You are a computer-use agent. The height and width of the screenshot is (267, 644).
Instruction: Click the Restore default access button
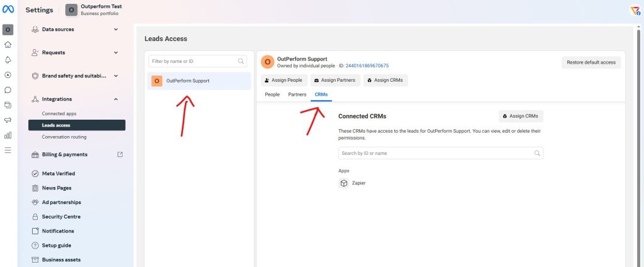pos(591,62)
